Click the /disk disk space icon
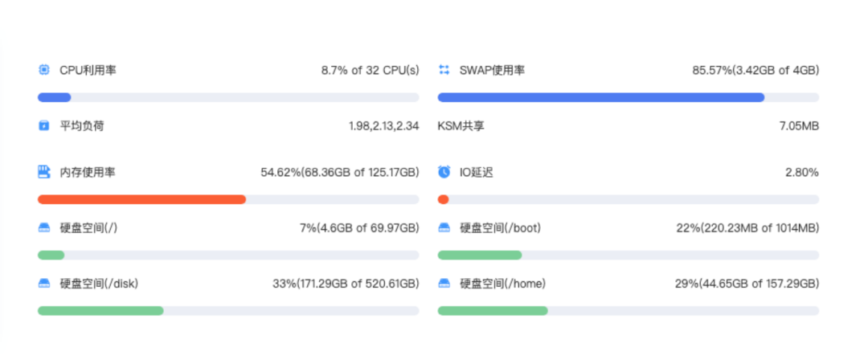Image resolution: width=868 pixels, height=356 pixels. click(43, 284)
